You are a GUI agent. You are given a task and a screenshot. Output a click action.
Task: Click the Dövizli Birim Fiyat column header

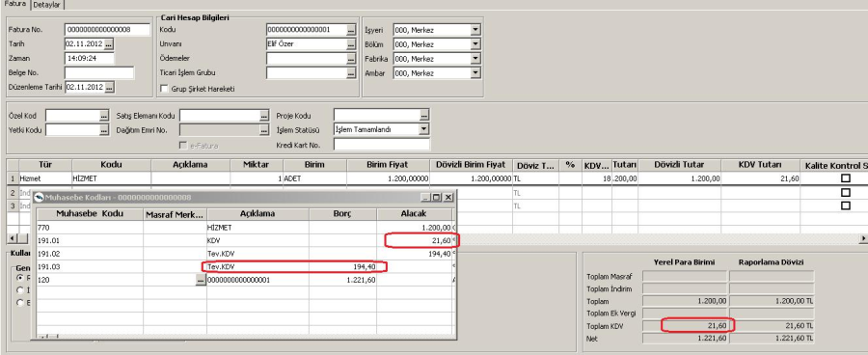point(471,165)
